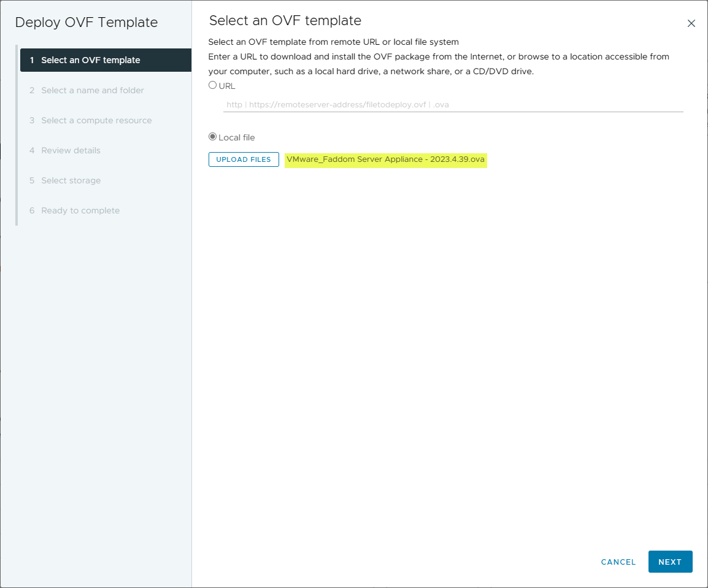This screenshot has width=708, height=588.
Task: Select the URL radio button
Action: point(213,85)
